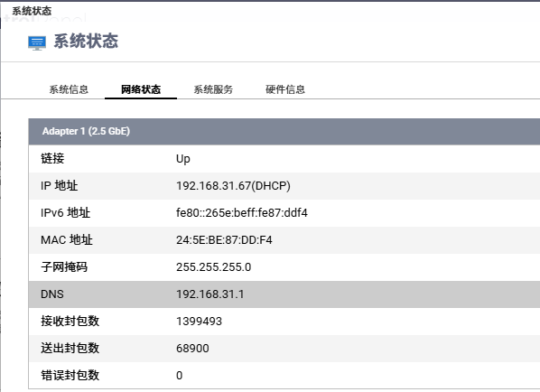Click the IP 地址 label
This screenshot has width=540, height=392.
(60, 186)
